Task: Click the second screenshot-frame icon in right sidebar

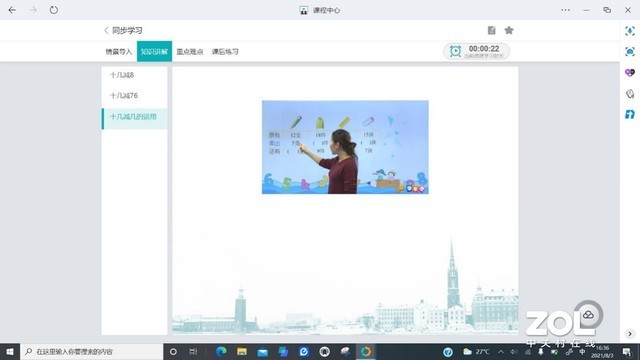Action: click(630, 51)
